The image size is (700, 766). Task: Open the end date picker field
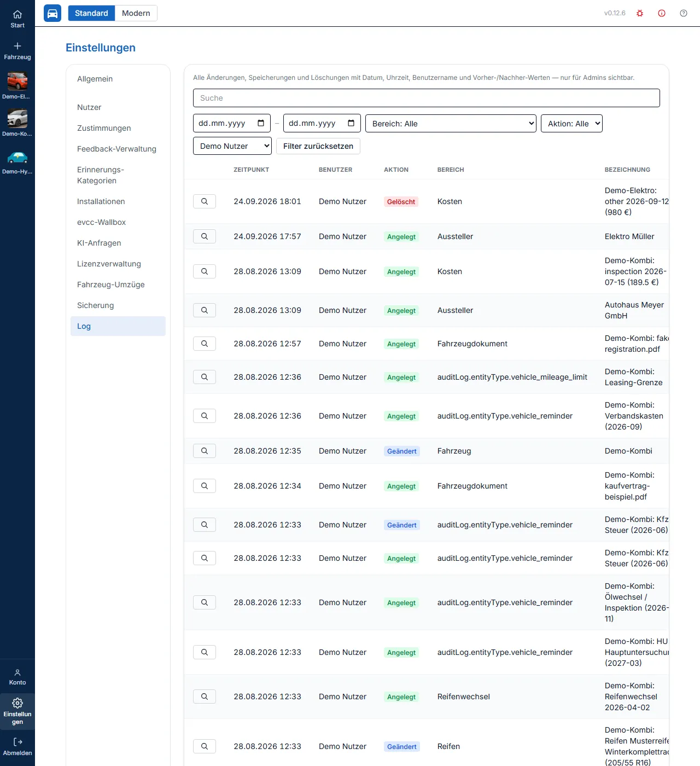click(322, 123)
